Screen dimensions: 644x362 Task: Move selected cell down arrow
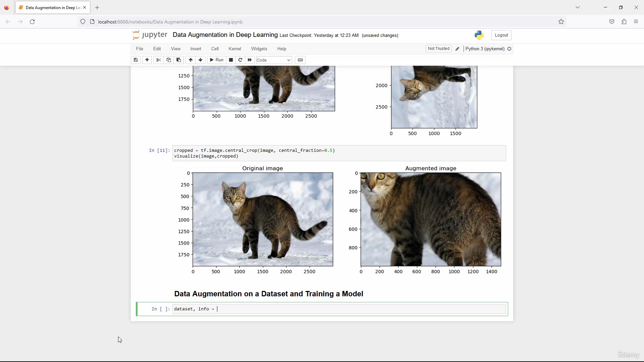[201, 60]
